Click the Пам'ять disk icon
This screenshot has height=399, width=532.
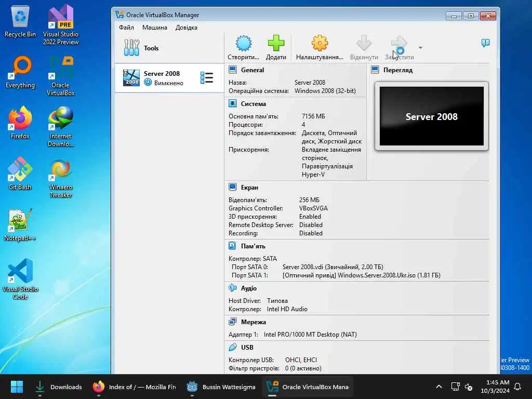click(232, 246)
